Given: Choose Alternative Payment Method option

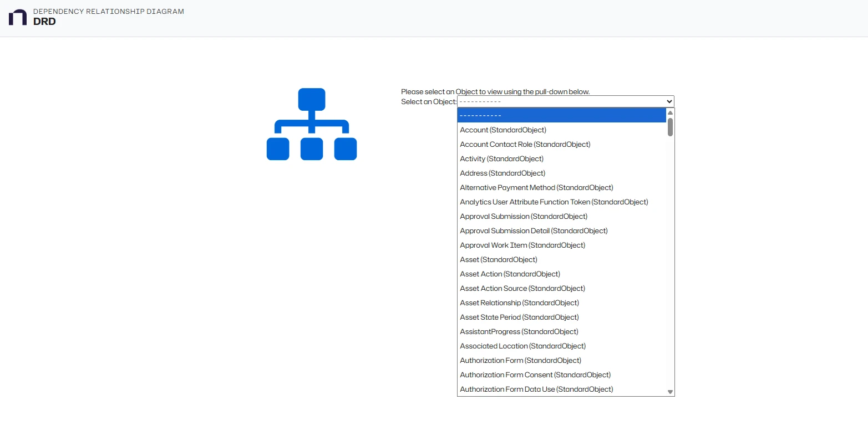Looking at the screenshot, I should [536, 187].
